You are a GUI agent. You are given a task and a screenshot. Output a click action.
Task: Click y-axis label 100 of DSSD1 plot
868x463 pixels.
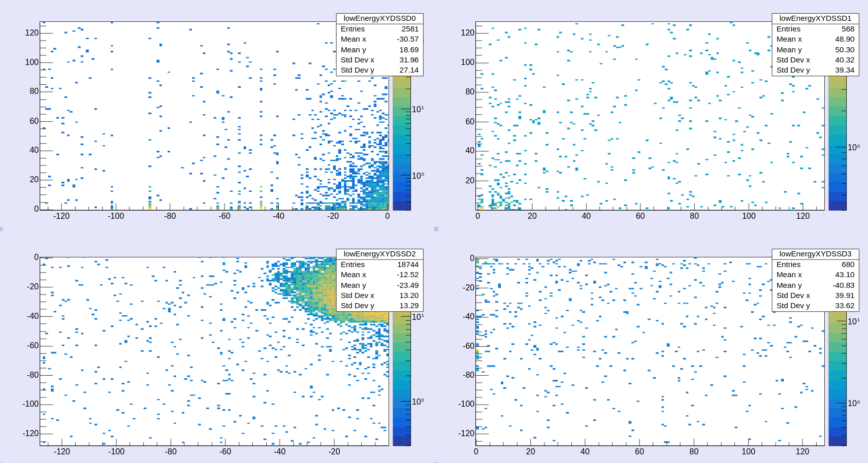[x=468, y=62]
